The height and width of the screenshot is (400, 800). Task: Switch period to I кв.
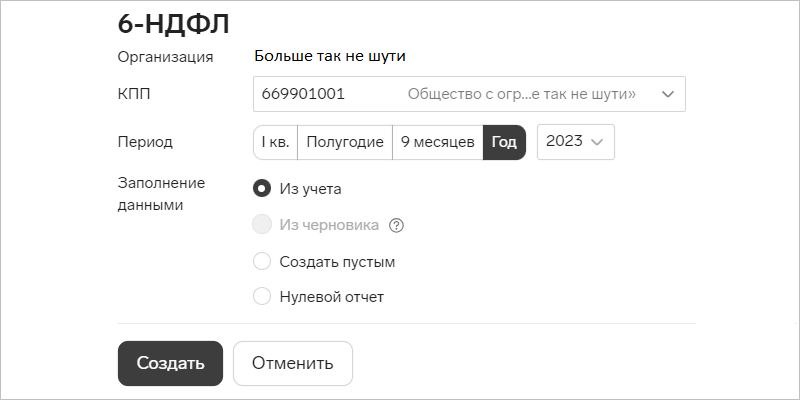click(276, 142)
